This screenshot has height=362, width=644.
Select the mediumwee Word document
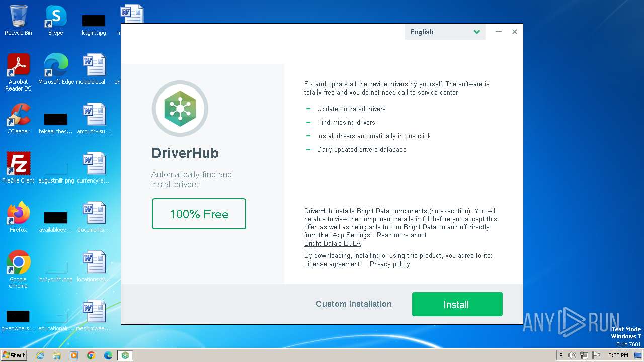[x=94, y=316]
